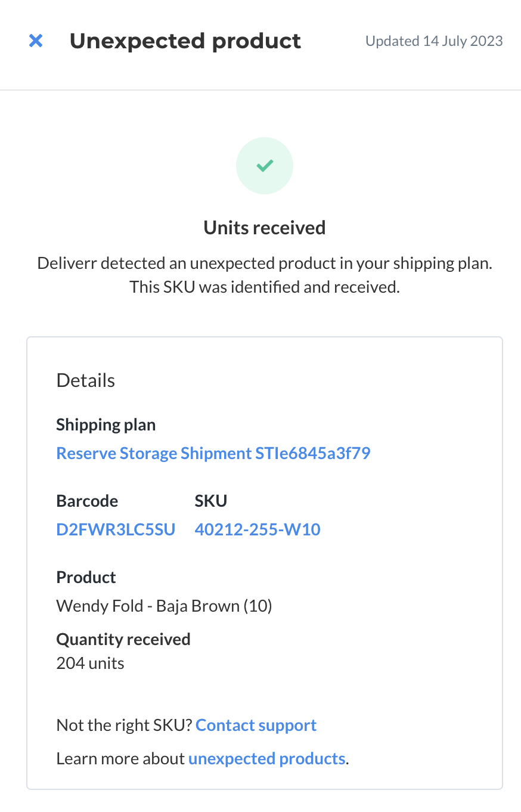Click the Quantity received label
Viewport: 521px width, 812px height.
tap(123, 639)
